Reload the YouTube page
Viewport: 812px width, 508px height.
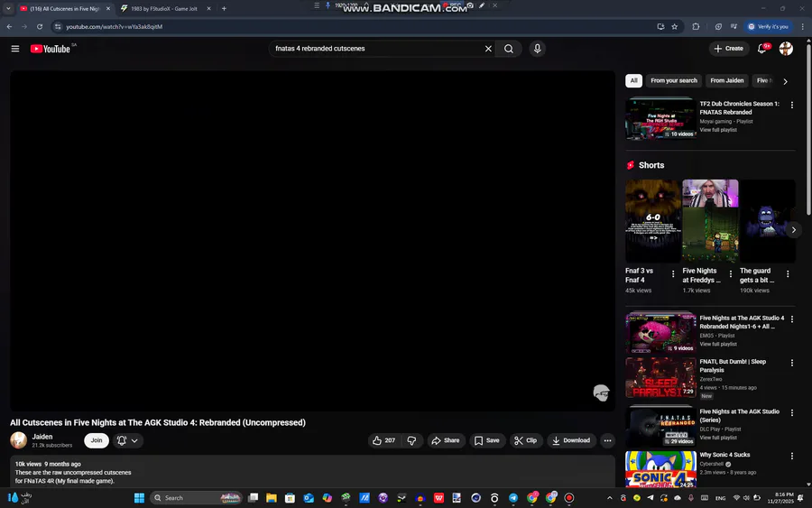[40, 26]
